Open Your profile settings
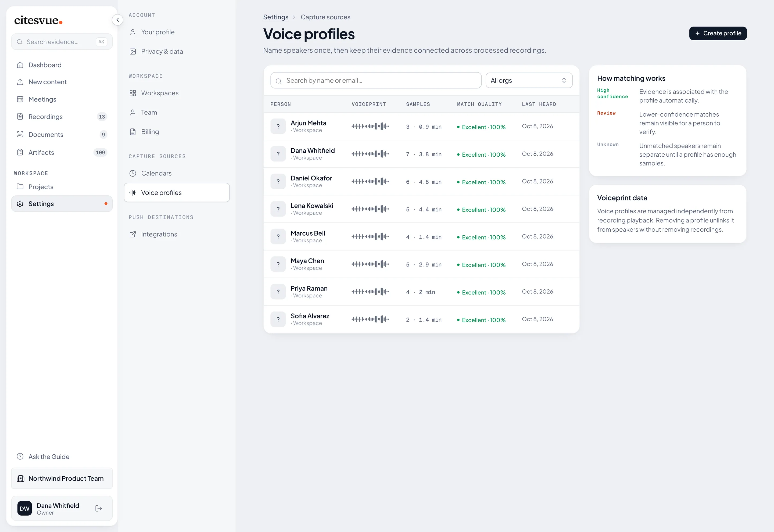The width and height of the screenshot is (774, 532). coord(176,32)
